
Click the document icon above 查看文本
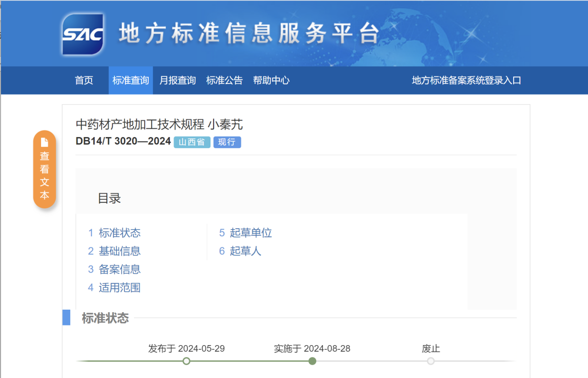click(x=45, y=142)
